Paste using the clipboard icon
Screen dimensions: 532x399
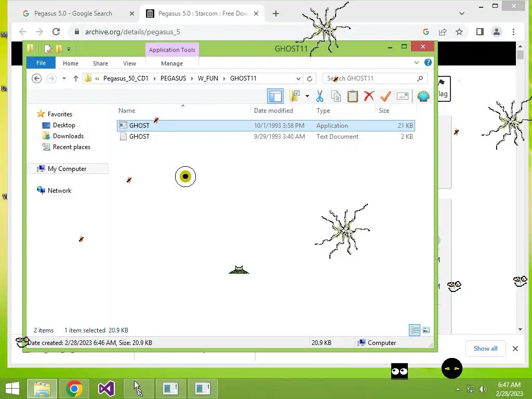353,96
